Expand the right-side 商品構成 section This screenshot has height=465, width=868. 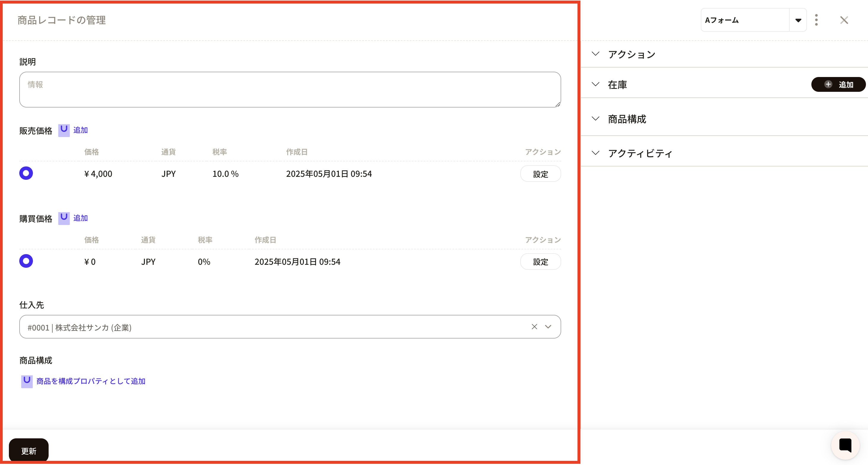595,118
